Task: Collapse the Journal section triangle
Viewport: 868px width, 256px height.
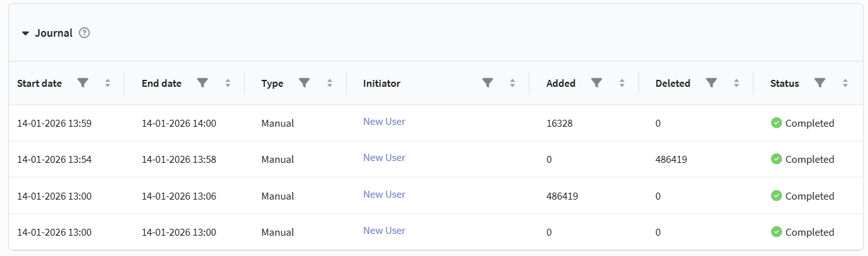Action: coord(25,33)
